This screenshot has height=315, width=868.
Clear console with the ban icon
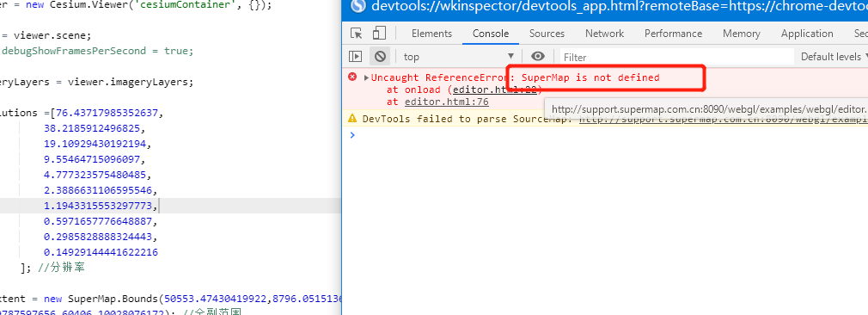pyautogui.click(x=380, y=56)
